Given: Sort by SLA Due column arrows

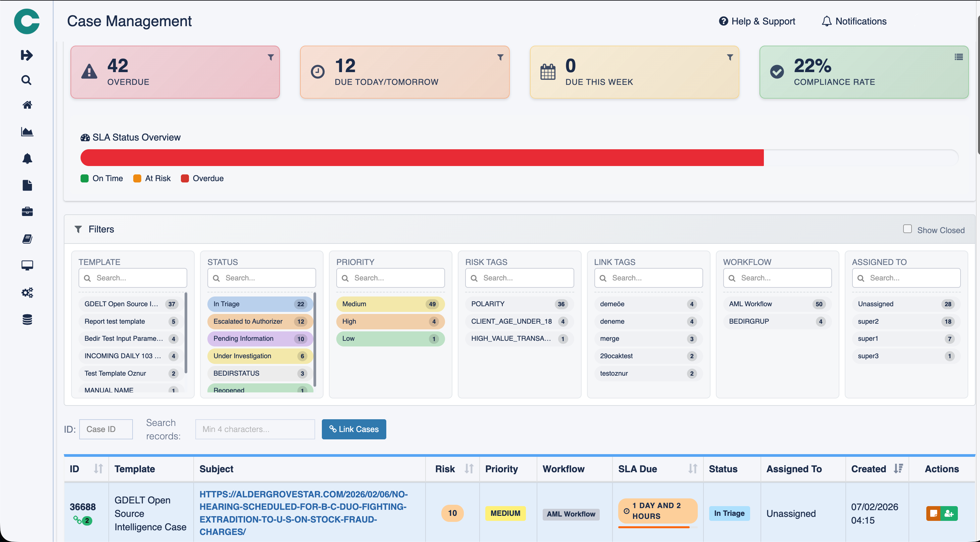Looking at the screenshot, I should 692,469.
